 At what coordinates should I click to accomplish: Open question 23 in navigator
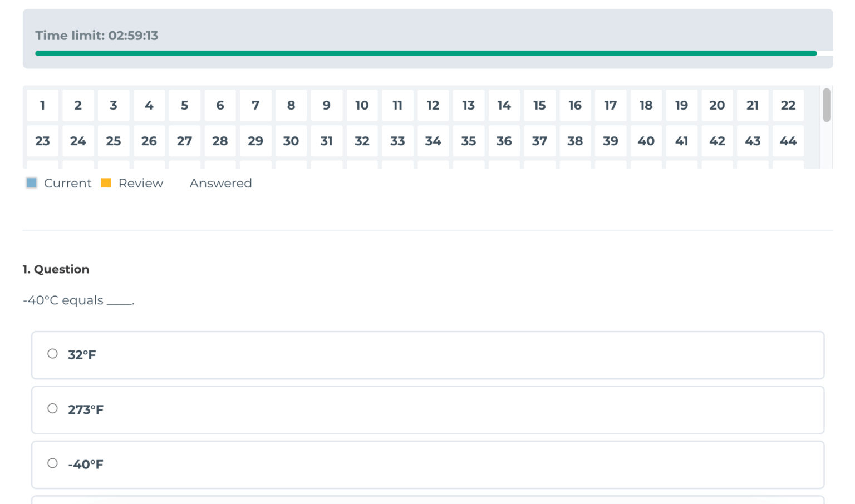pos(42,141)
